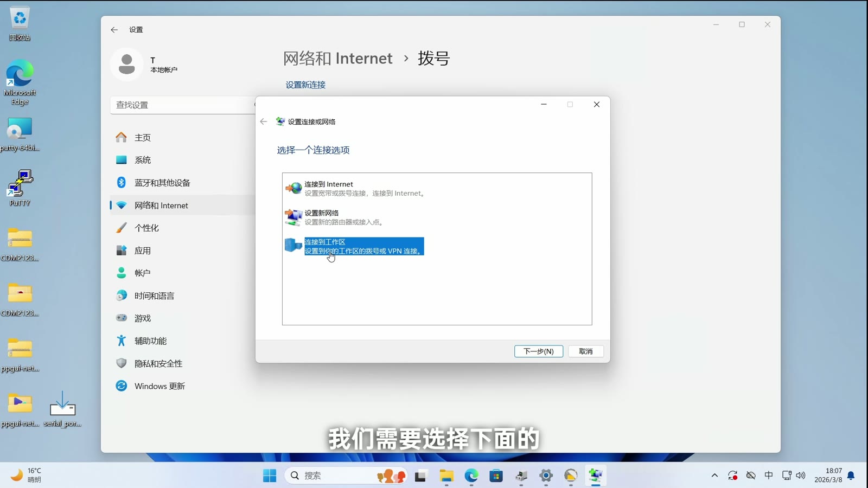Screen dimensions: 868x488
Task: Click the 下一步(N) button
Action: pyautogui.click(x=539, y=351)
